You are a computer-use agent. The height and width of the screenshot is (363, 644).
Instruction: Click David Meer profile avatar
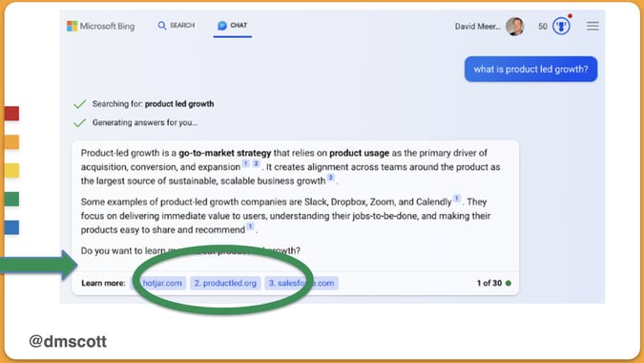pyautogui.click(x=514, y=27)
